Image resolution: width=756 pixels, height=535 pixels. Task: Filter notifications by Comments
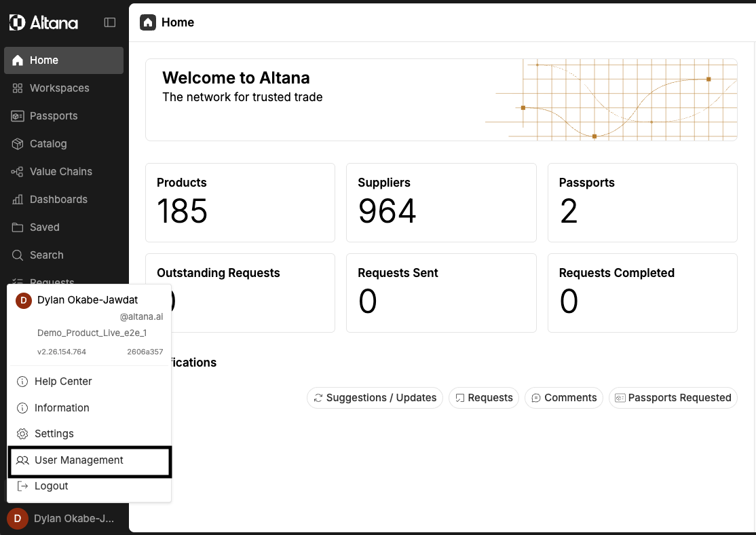click(x=564, y=398)
